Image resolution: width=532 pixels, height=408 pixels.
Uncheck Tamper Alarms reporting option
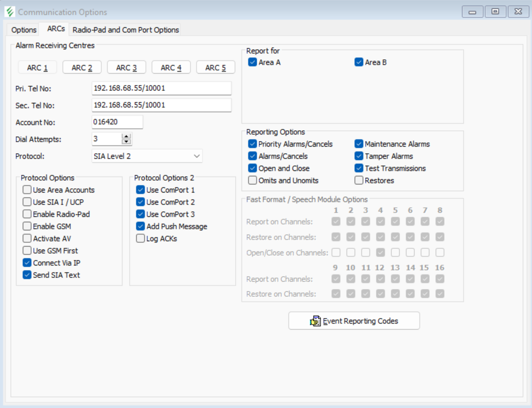358,156
